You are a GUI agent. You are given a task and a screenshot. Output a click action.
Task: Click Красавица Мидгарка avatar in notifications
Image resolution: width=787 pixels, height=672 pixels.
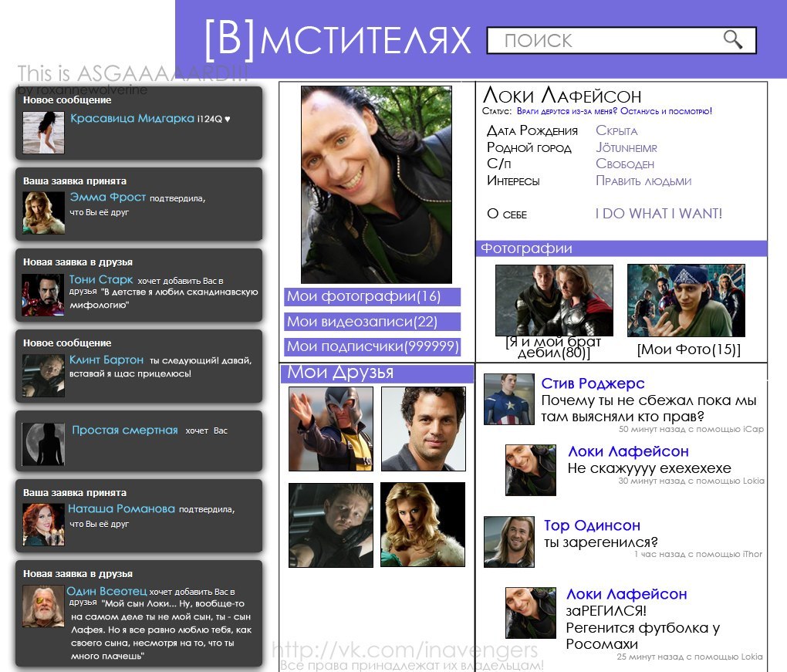point(43,132)
